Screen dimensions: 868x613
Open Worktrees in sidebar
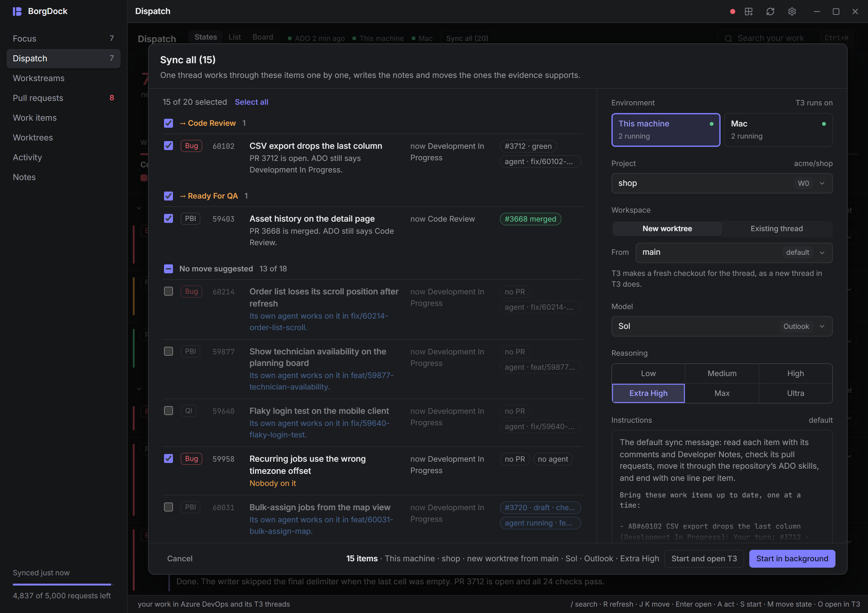(64, 138)
